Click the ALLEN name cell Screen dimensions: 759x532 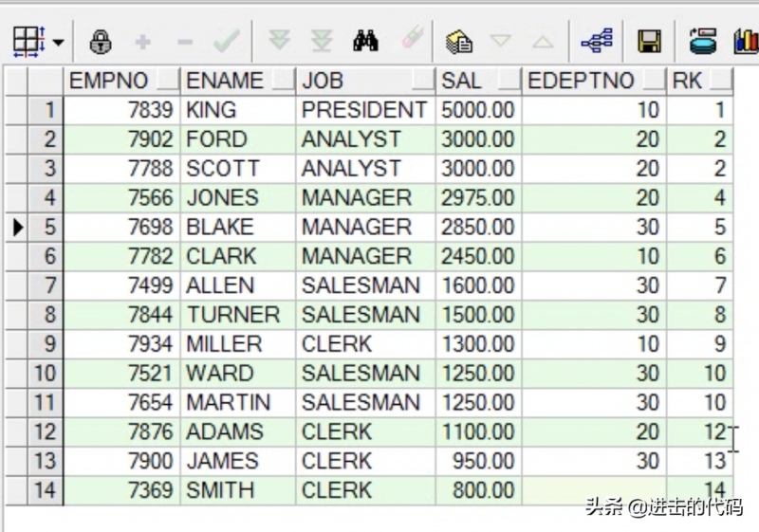(238, 285)
